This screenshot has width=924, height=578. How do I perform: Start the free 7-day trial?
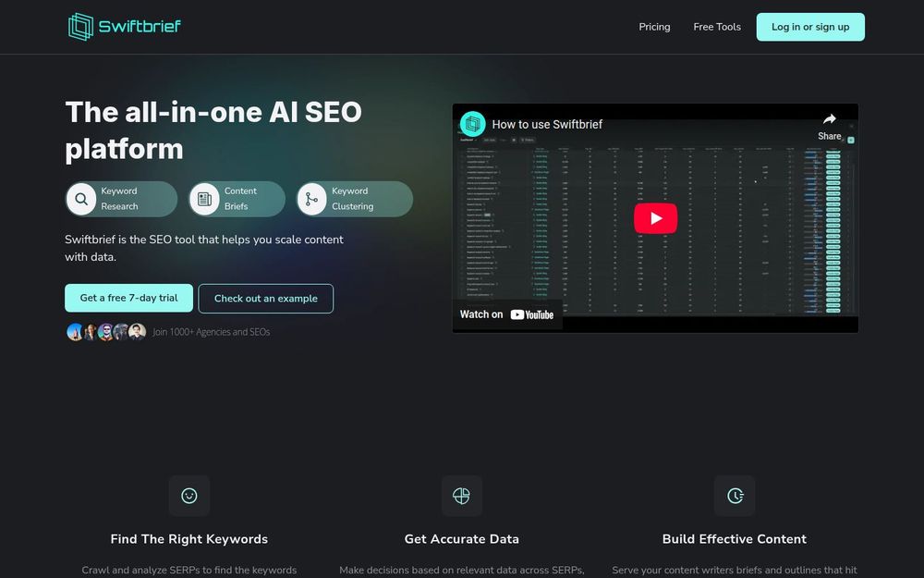[x=129, y=298]
